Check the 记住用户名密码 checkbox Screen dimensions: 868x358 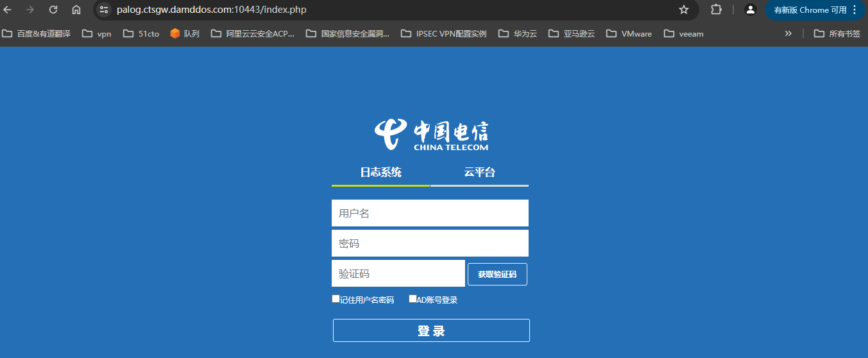pos(336,298)
